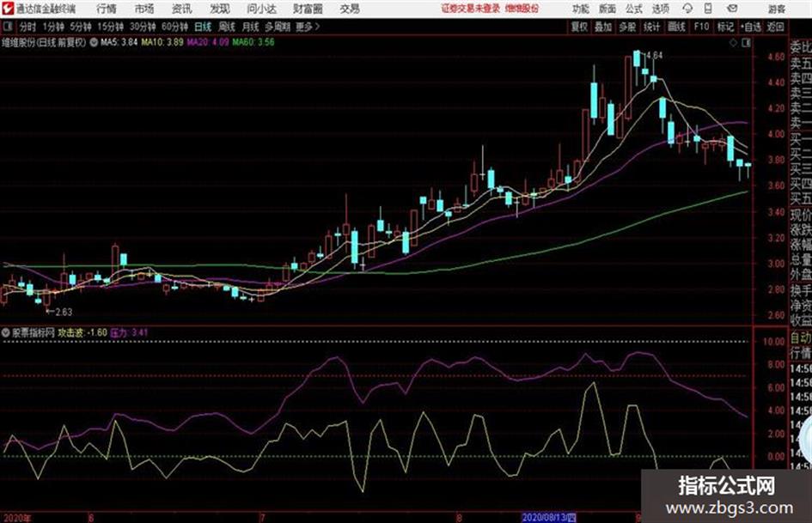Open the 问小达 menu
The image size is (812, 523).
pyautogui.click(x=261, y=9)
